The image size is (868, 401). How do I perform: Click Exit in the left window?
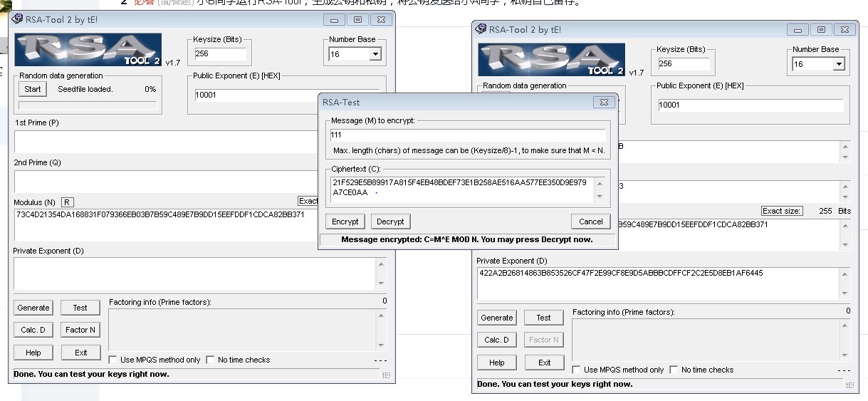(x=80, y=353)
